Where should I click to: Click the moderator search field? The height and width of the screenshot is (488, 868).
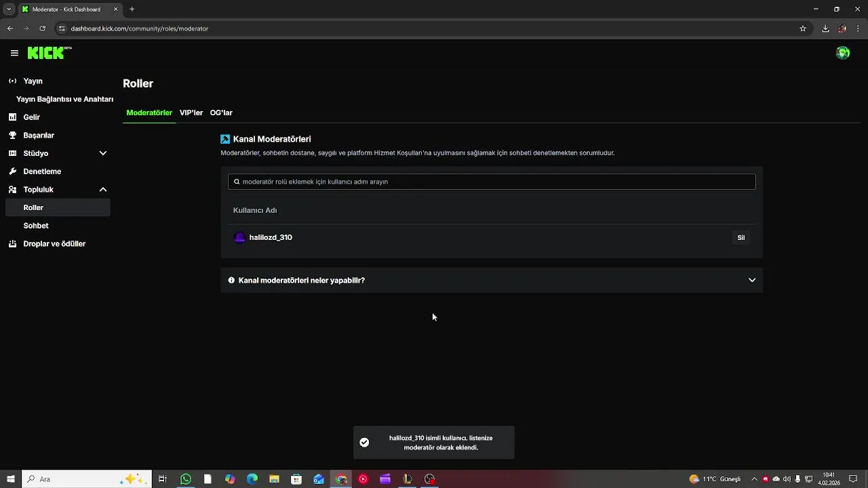(492, 182)
